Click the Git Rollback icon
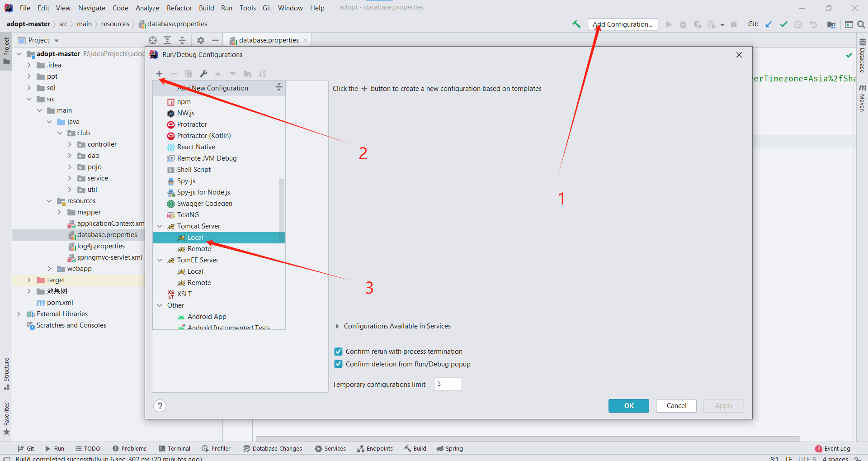This screenshot has width=868, height=461. coord(813,24)
